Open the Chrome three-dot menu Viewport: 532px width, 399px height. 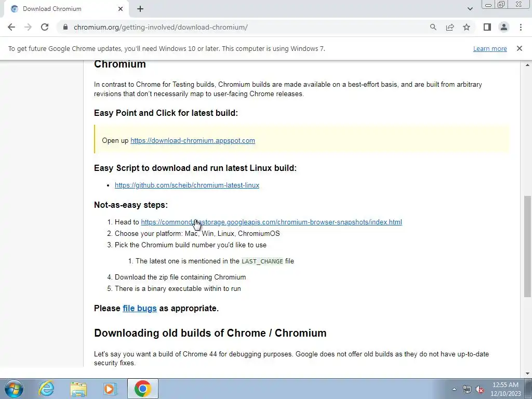click(521, 27)
